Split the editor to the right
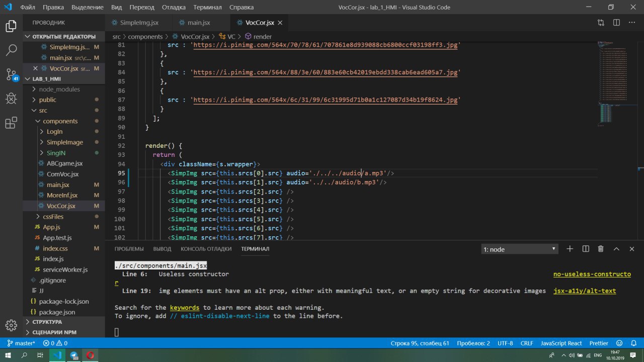 (x=616, y=23)
